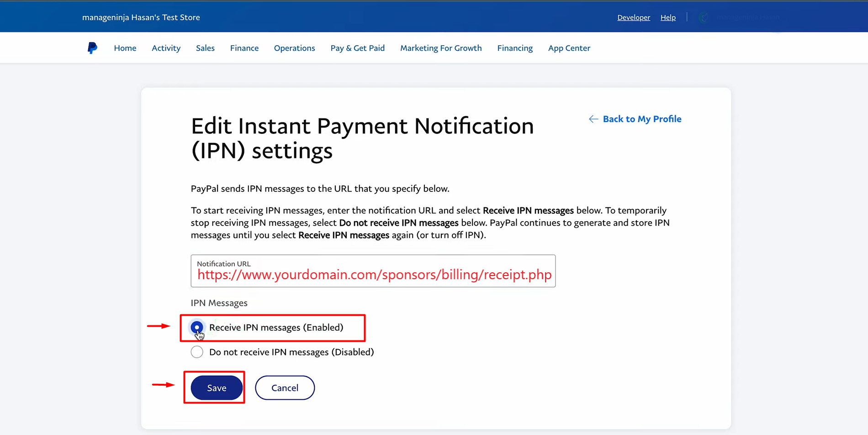This screenshot has height=435, width=868.
Task: Open the Help link
Action: (x=668, y=17)
